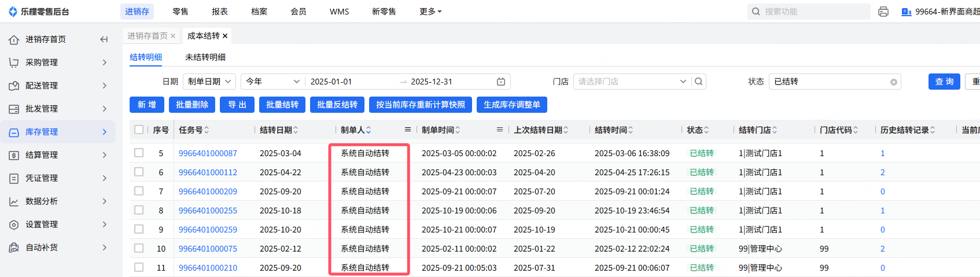Expand 自动补货 sidebar chevron

105,248
